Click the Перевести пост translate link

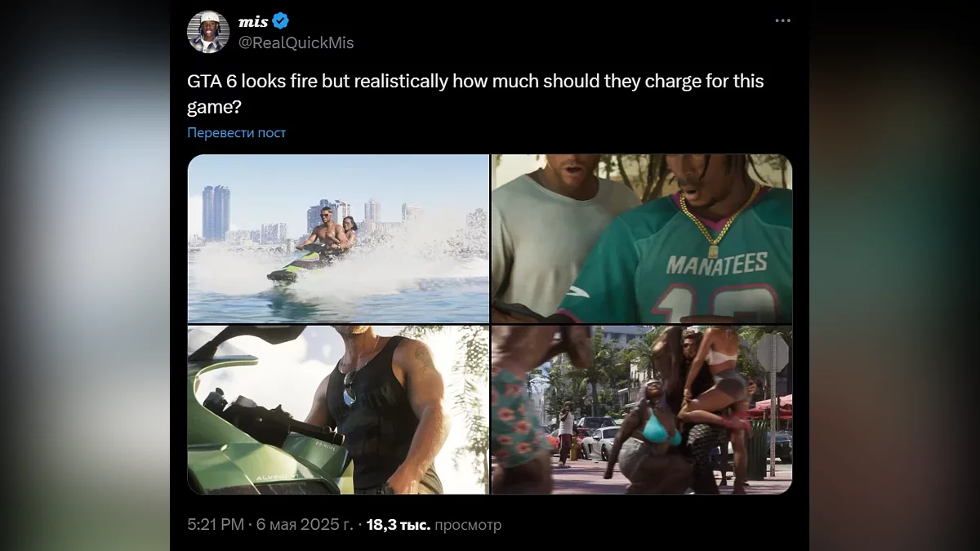pyautogui.click(x=237, y=132)
